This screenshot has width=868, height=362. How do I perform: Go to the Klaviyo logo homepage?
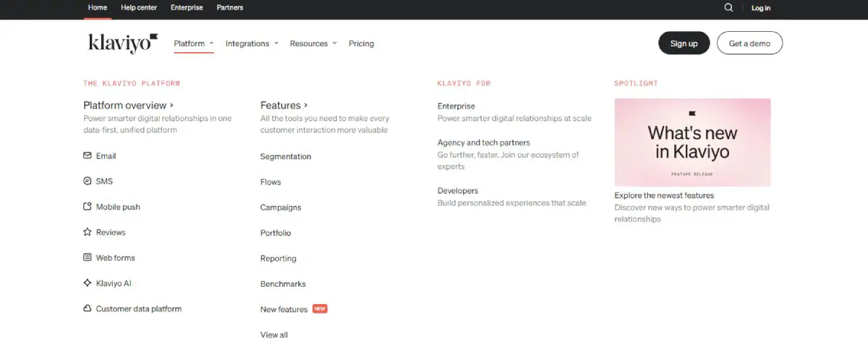(122, 43)
